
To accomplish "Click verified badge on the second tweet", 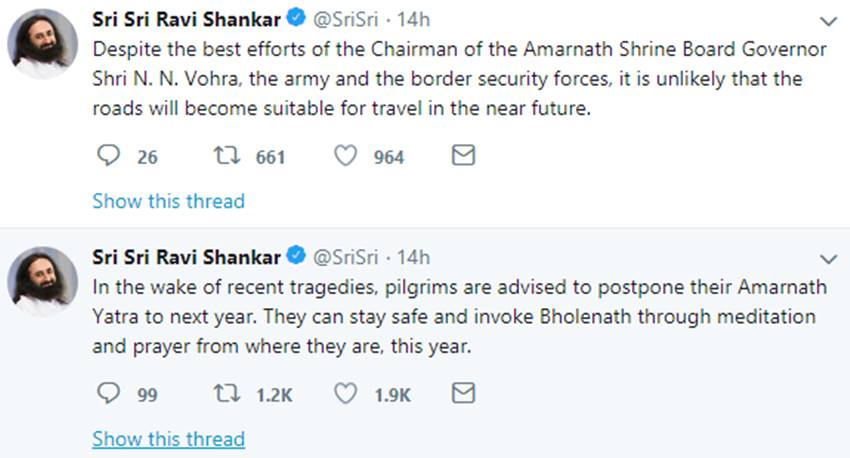I will point(297,257).
